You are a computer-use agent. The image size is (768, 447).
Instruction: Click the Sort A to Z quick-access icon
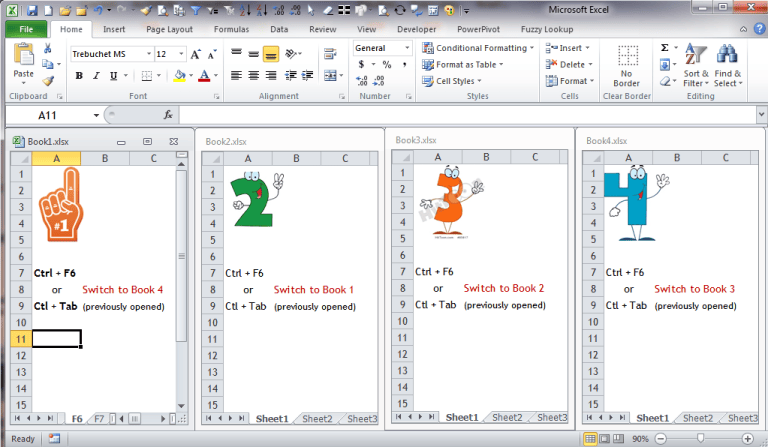[245, 10]
